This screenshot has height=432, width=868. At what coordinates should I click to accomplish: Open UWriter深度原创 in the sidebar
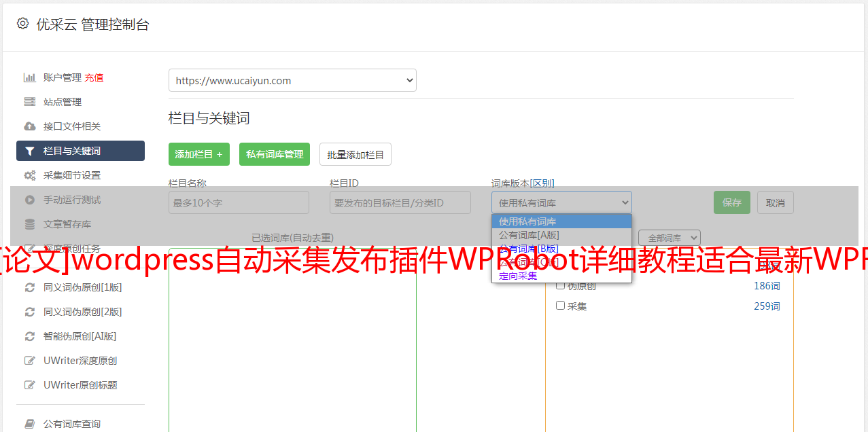(80, 361)
